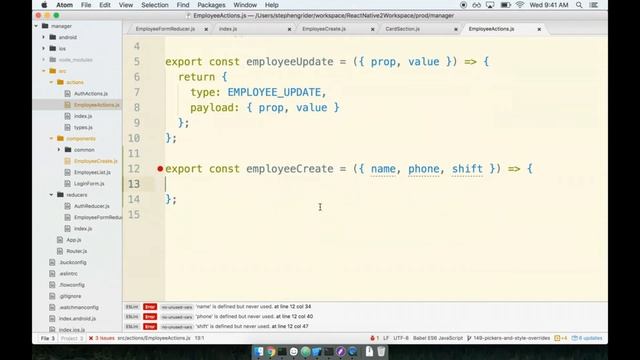Click the AirPlay display icon
This screenshot has height=360, width=640.
tap(490, 5)
